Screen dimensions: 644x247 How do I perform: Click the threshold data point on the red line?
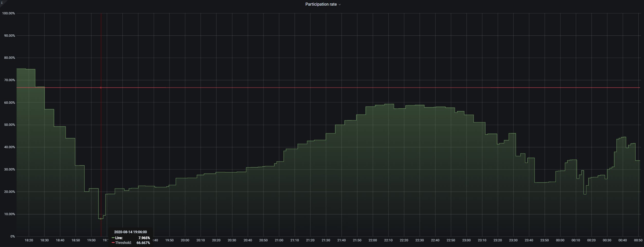click(x=101, y=88)
